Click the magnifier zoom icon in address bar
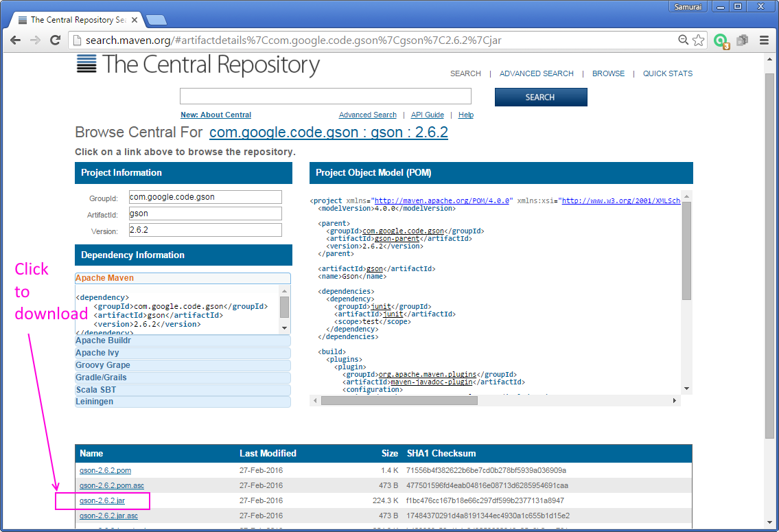Image resolution: width=779 pixels, height=532 pixels. point(684,40)
